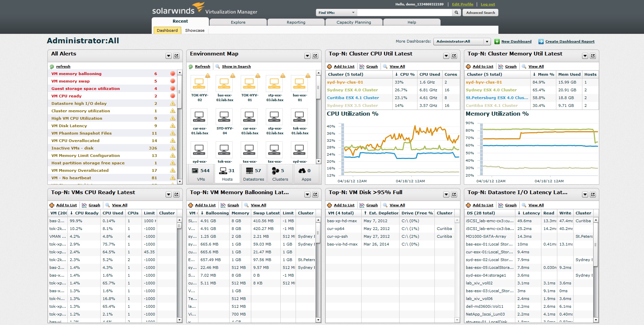Screen dimensions: 644x325
Task: Click the Edit Profile link
Action: pyautogui.click(x=463, y=4)
